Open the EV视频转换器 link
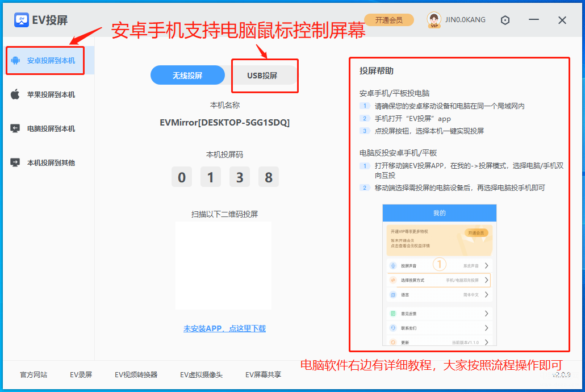585x392 pixels. 136,374
